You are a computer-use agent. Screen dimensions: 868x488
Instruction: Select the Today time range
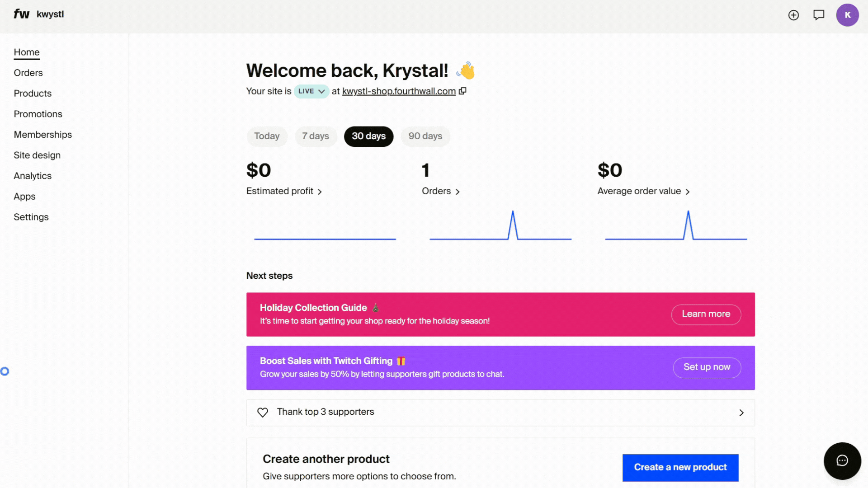tap(267, 136)
